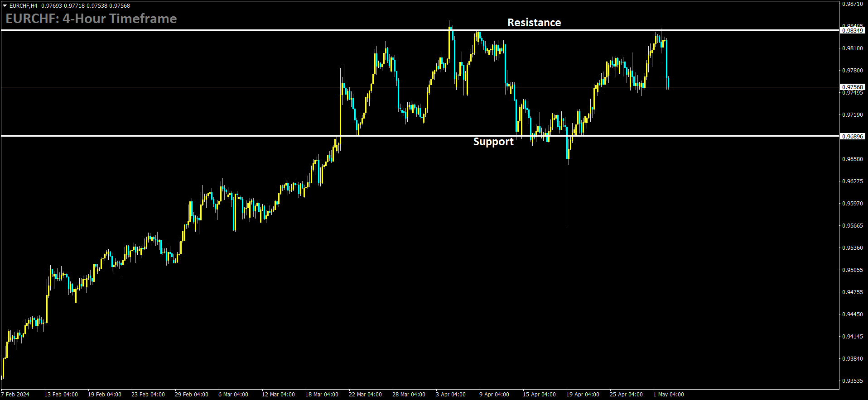
Task: Click the 15 Apr 04:00 time label
Action: click(x=539, y=395)
